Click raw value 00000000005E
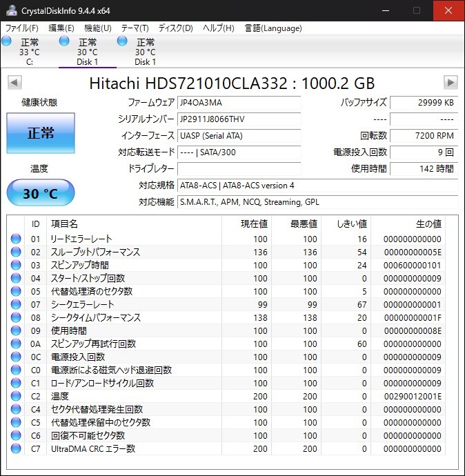Screen dimensions: 465x476 tap(413, 252)
